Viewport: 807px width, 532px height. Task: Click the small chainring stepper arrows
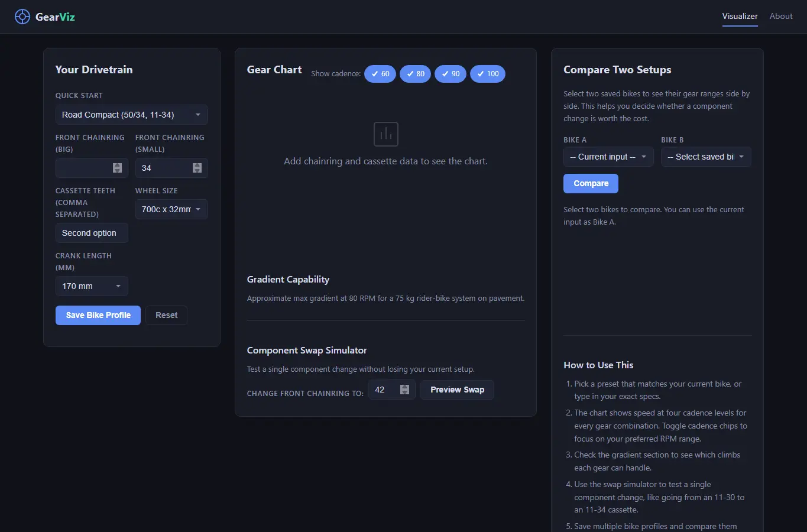197,168
